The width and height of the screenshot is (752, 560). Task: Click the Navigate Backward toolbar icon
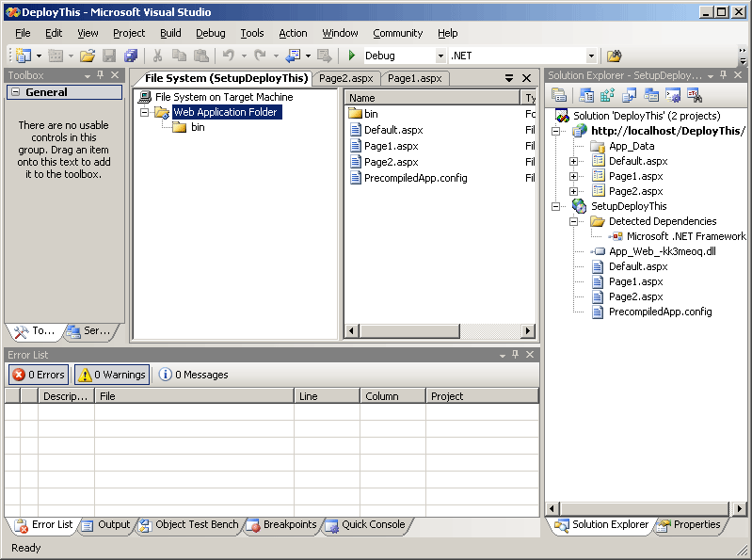coord(293,56)
